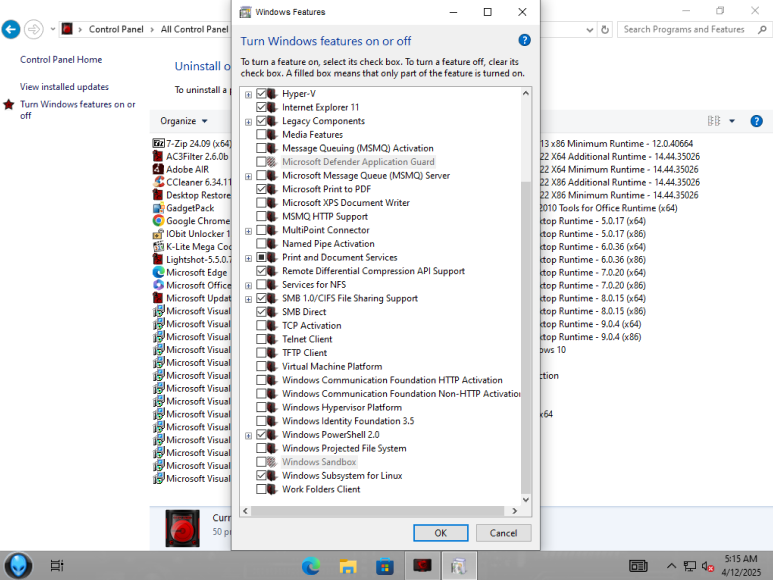773x580 pixels.
Task: Launch Microsoft Edge from taskbar
Action: 311,566
